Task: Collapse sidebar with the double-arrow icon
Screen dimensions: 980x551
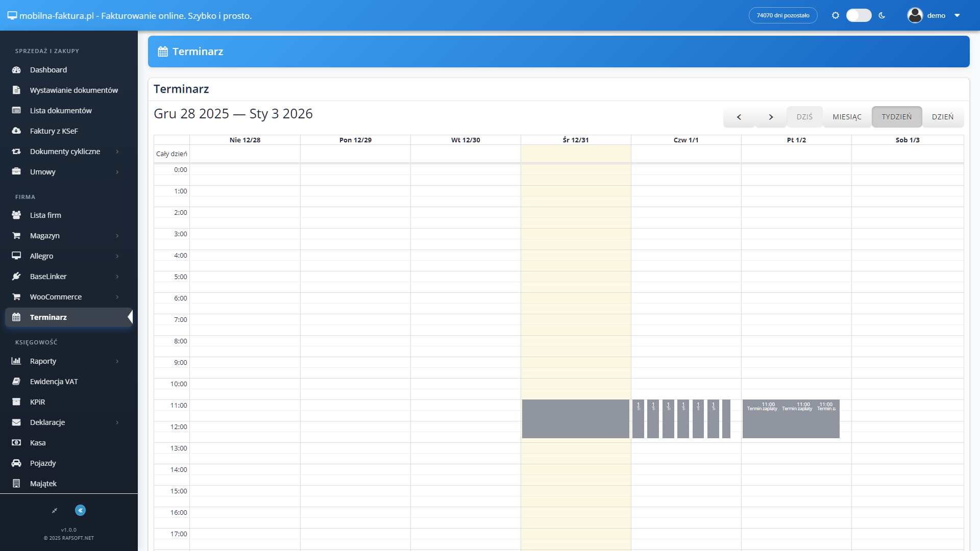Action: 80,510
